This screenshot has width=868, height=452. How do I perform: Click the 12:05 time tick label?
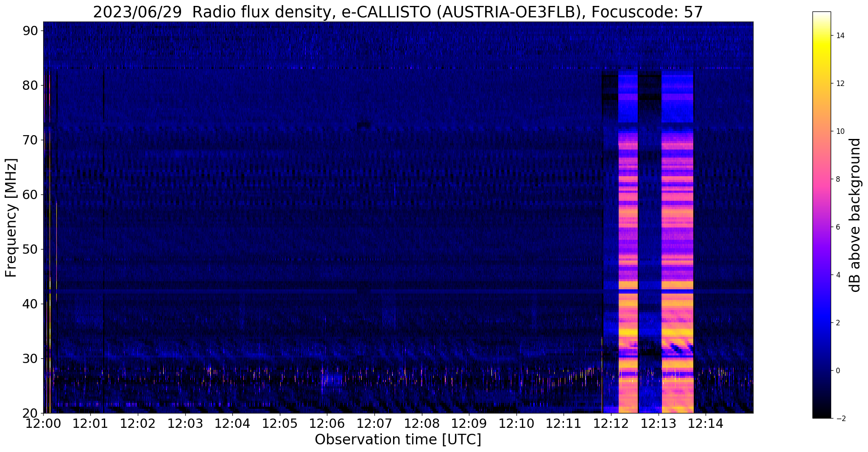(x=280, y=424)
